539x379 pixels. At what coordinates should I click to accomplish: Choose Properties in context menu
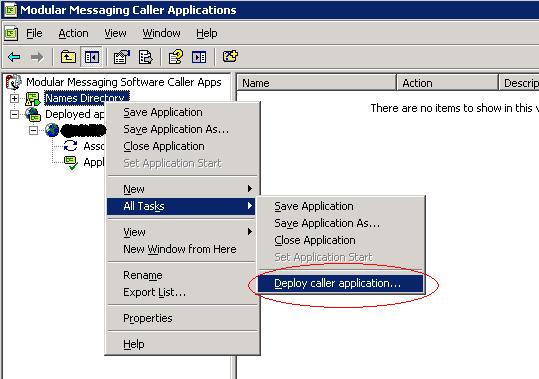pyautogui.click(x=182, y=318)
